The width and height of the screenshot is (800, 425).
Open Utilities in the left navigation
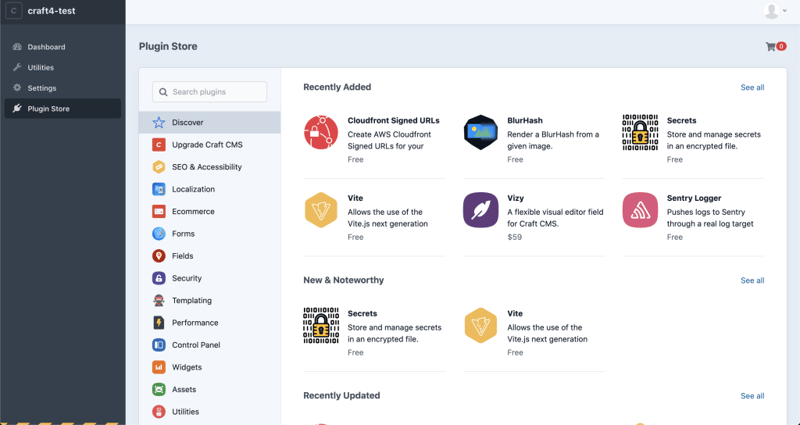41,67
